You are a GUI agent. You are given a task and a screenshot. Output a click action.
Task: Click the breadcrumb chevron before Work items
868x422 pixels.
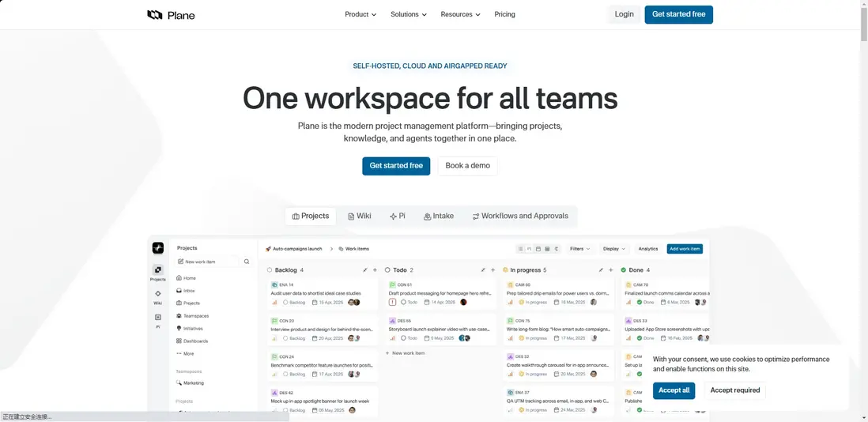point(331,249)
